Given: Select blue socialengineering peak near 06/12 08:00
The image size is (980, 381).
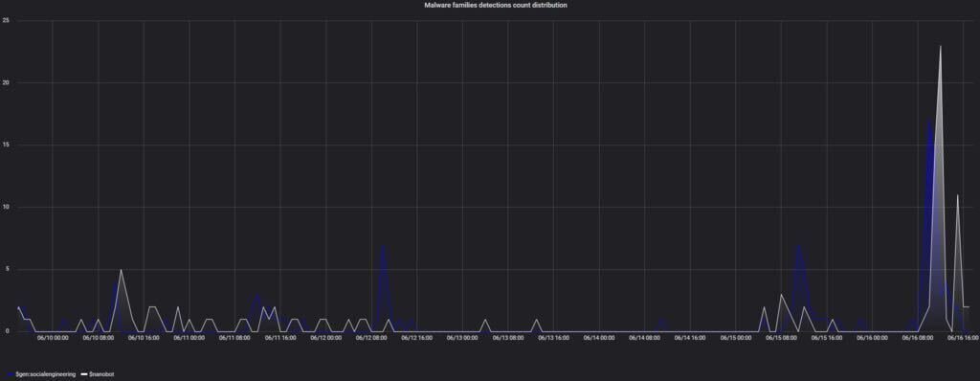Looking at the screenshot, I should 383,246.
